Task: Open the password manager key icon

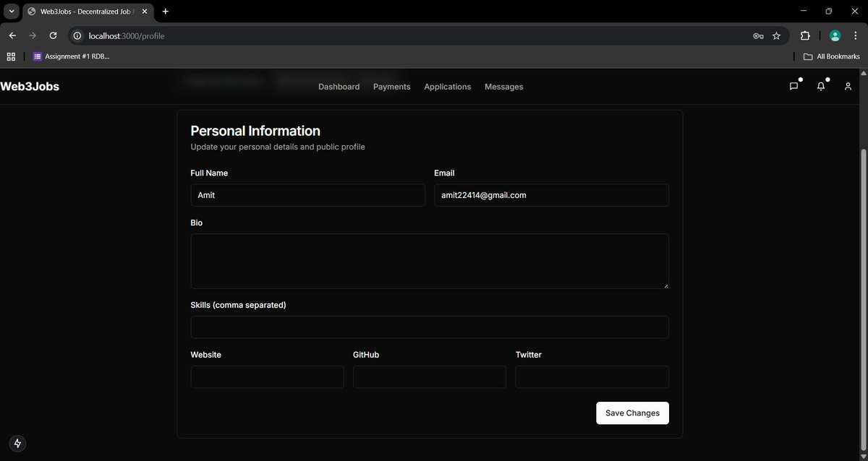Action: click(758, 35)
